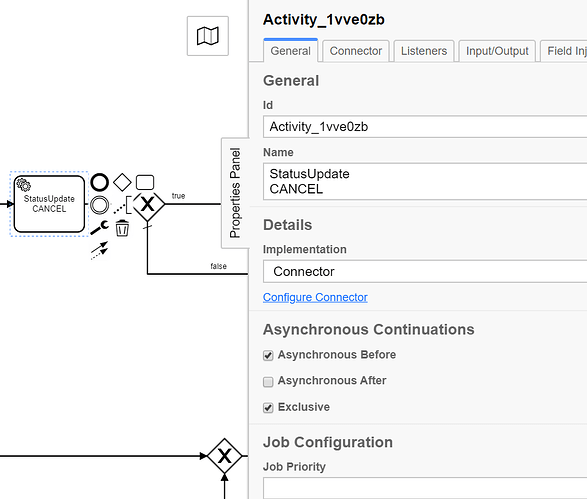This screenshot has width=587, height=499.
Task: Toggle the minimap with the map icon
Action: point(208,36)
